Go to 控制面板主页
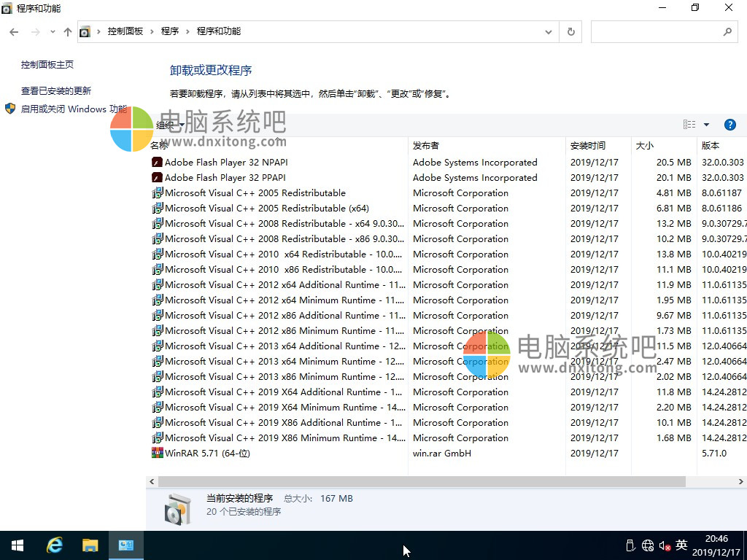The height and width of the screenshot is (560, 747). (x=47, y=65)
